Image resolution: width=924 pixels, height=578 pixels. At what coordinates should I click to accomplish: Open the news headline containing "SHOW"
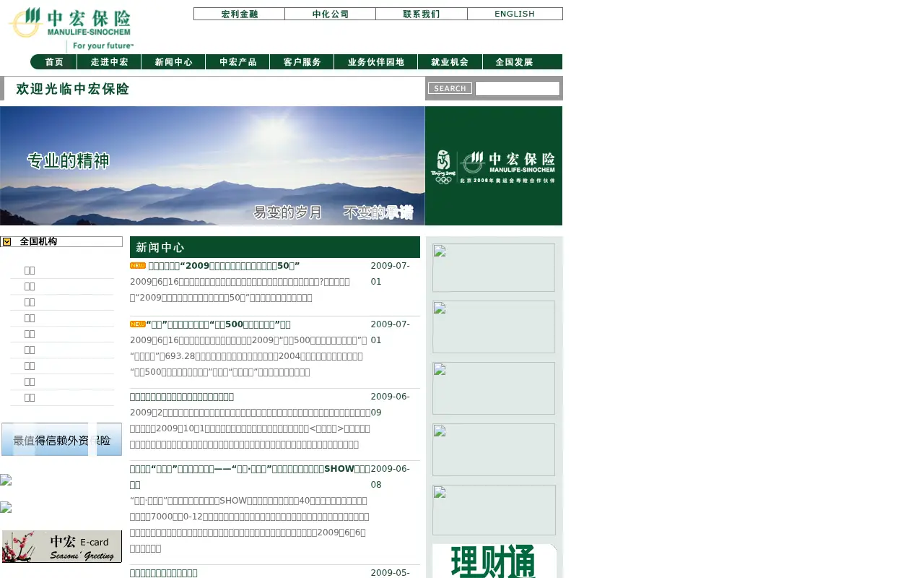(250, 477)
